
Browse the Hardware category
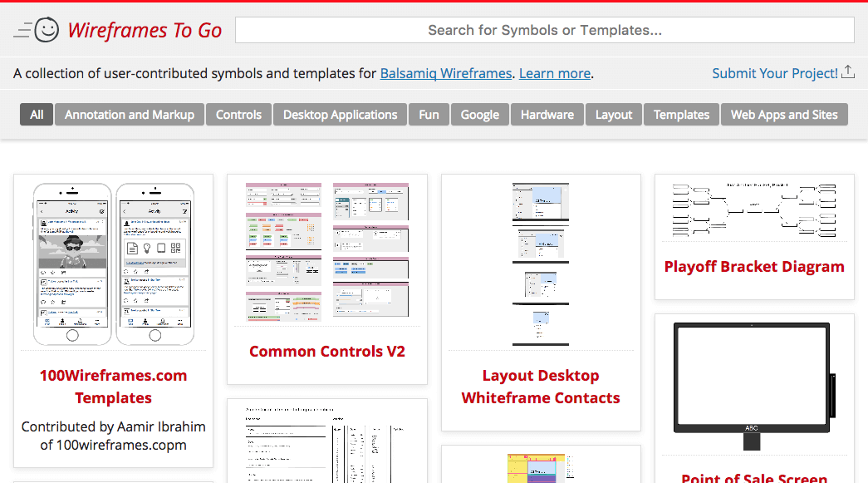(547, 114)
